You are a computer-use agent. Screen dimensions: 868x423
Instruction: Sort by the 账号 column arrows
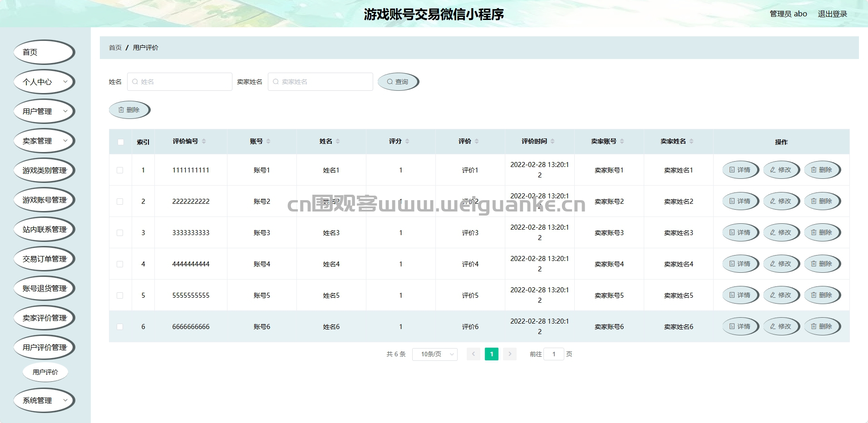tap(268, 141)
